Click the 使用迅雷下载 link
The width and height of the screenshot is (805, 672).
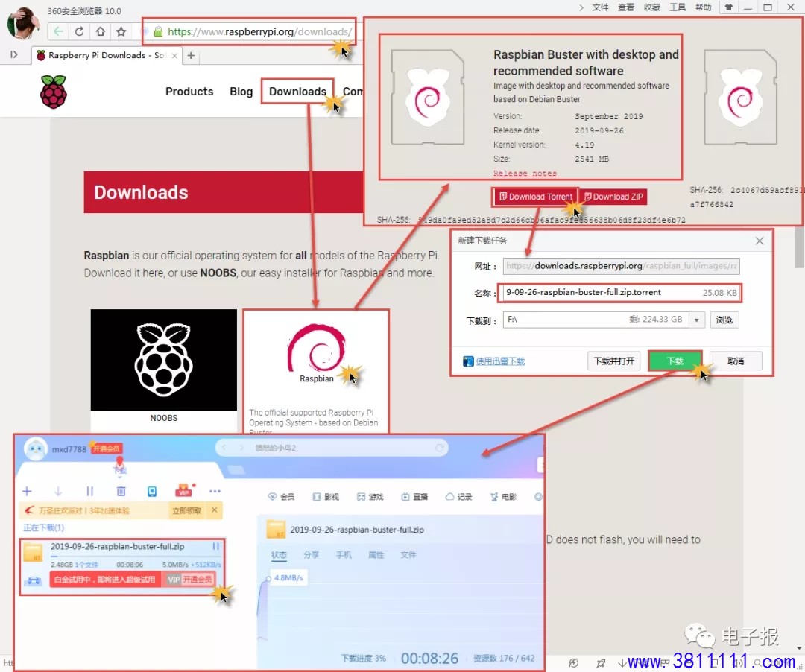tap(500, 361)
